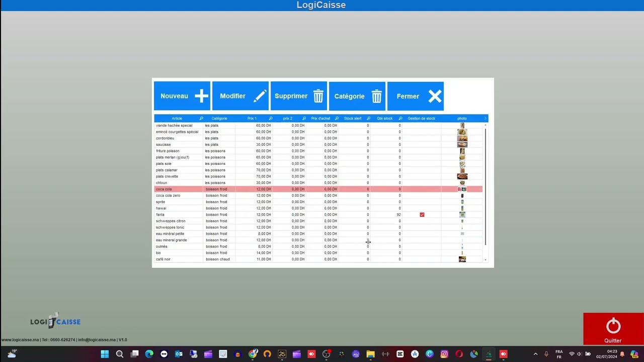Select the photo thumbnail for café noir
Image resolution: width=644 pixels, height=362 pixels.
pos(462,259)
